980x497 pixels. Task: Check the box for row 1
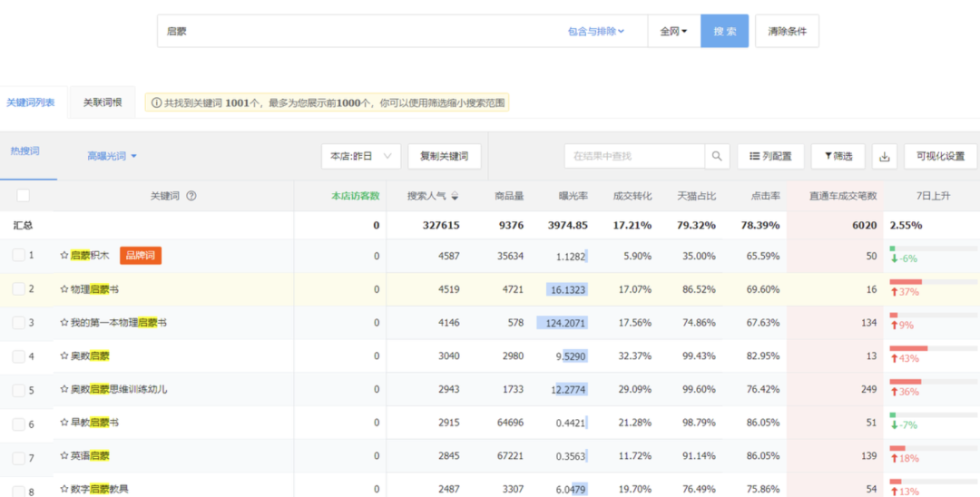(x=18, y=256)
